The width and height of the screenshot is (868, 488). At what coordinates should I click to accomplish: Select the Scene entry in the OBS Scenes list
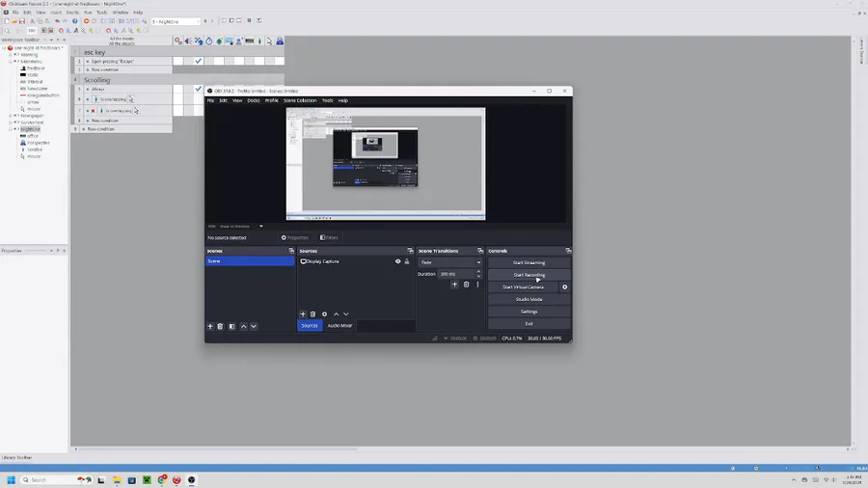tap(250, 261)
